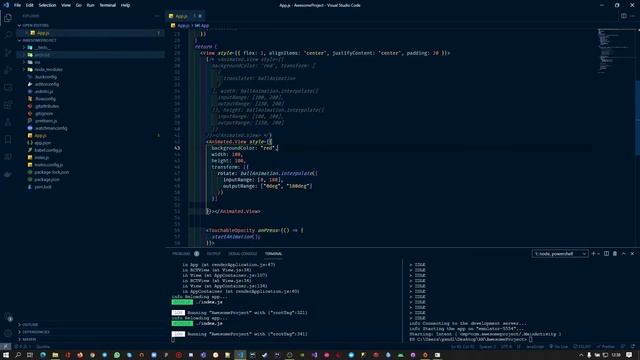Screen dimensions: 640x360
Task: Open notification center on the taskbar
Action: click(x=629, y=355)
